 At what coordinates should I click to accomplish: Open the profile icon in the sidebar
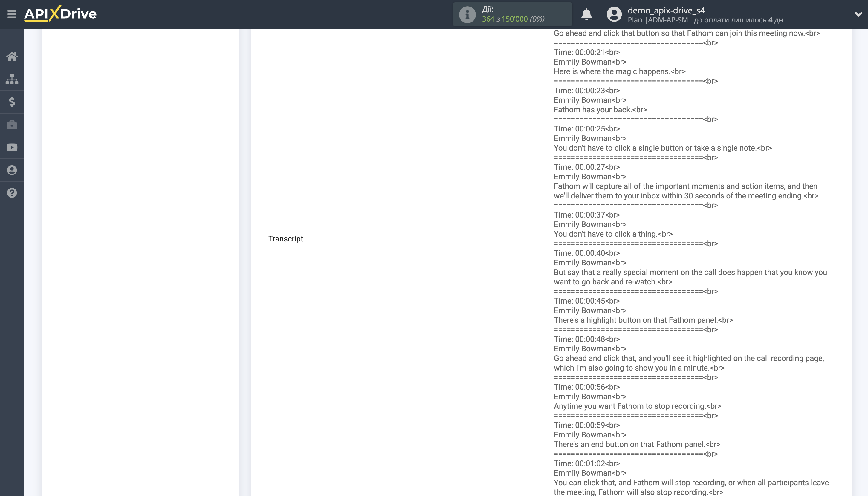pyautogui.click(x=12, y=170)
